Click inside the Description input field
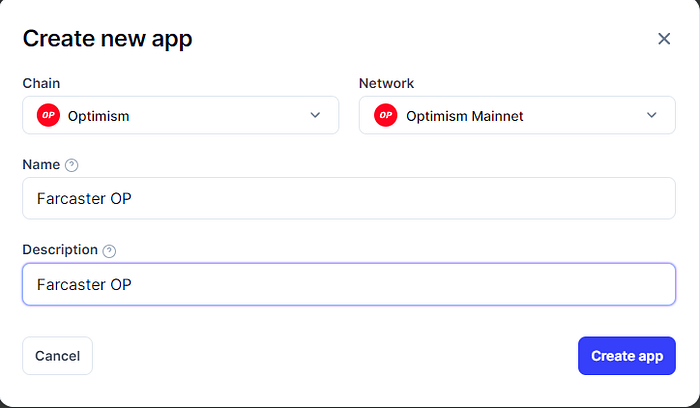The height and width of the screenshot is (408, 700). [349, 284]
